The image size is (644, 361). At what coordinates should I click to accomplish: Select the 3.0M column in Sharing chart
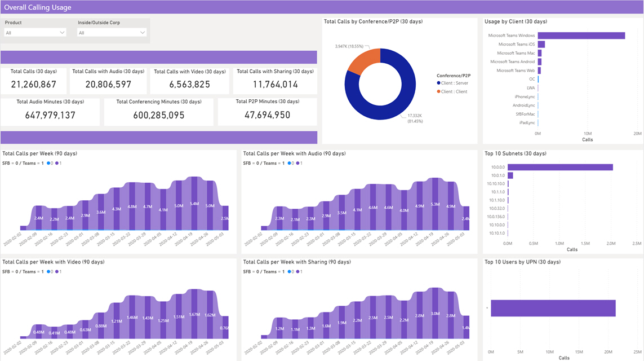click(x=435, y=313)
